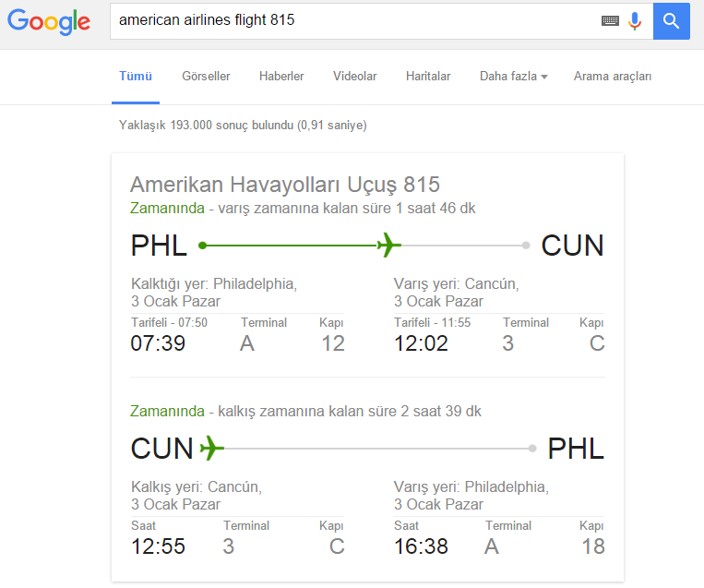Click the grey CUN arrival dot on the first route
This screenshot has width=704, height=588.
click(526, 246)
